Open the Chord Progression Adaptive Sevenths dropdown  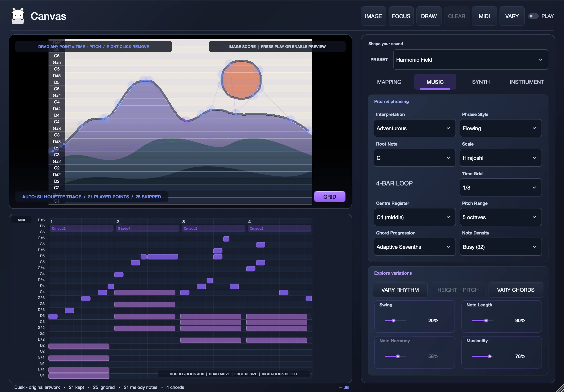pyautogui.click(x=414, y=247)
